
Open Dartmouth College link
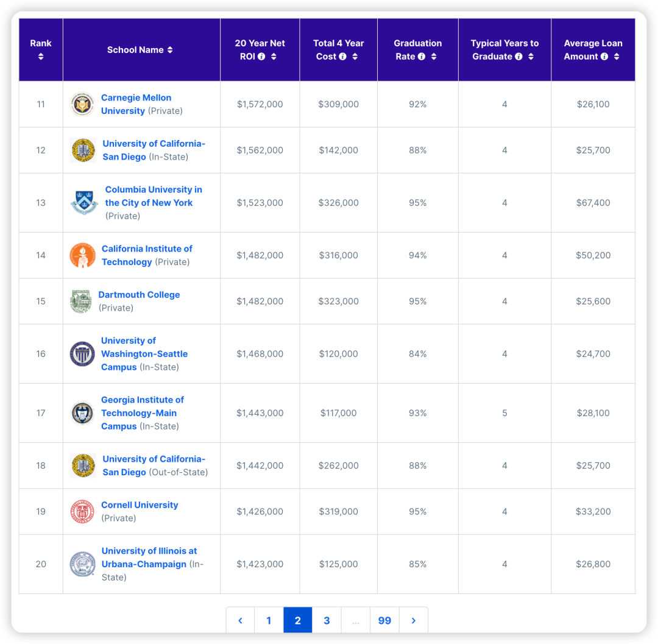coord(140,295)
